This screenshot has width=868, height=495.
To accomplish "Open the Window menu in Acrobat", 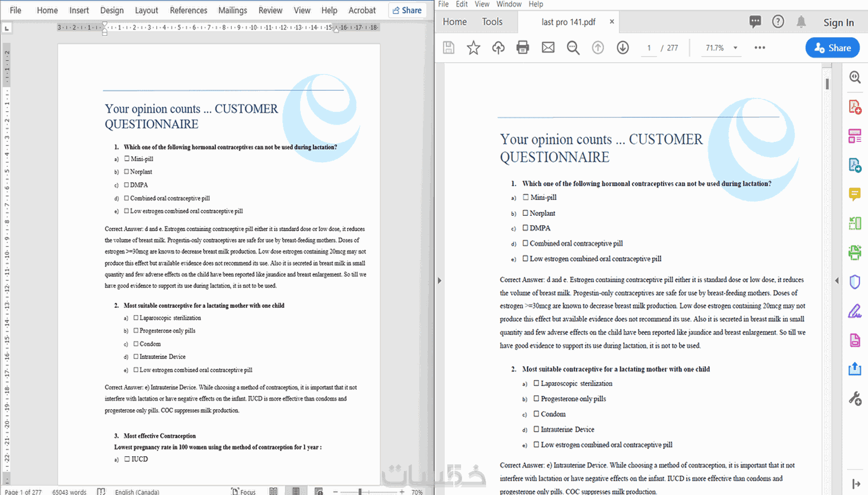I will point(509,4).
